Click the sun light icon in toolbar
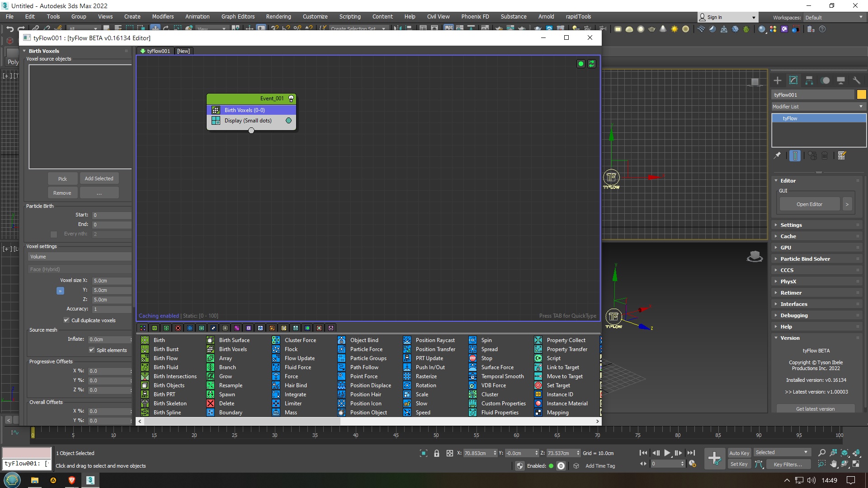Image resolution: width=868 pixels, height=488 pixels. [x=674, y=29]
